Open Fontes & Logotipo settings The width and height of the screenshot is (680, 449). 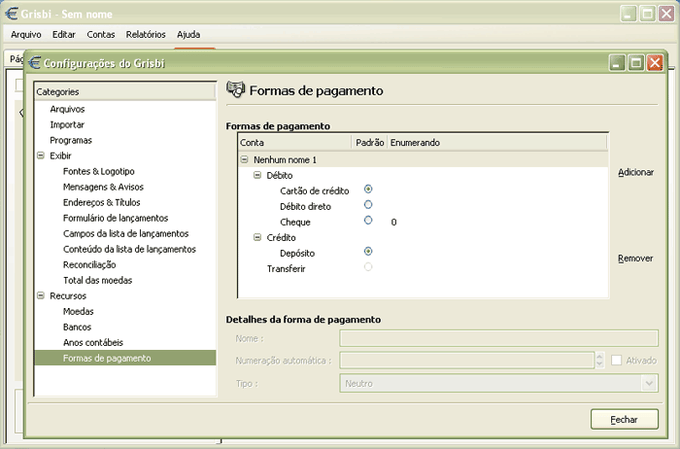(99, 171)
